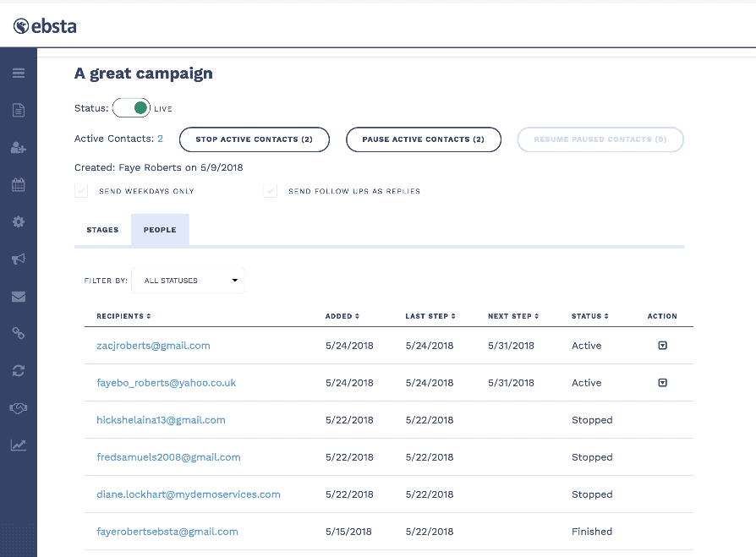This screenshot has width=756, height=557.
Task: Click Stop Active Contacts button
Action: (254, 139)
